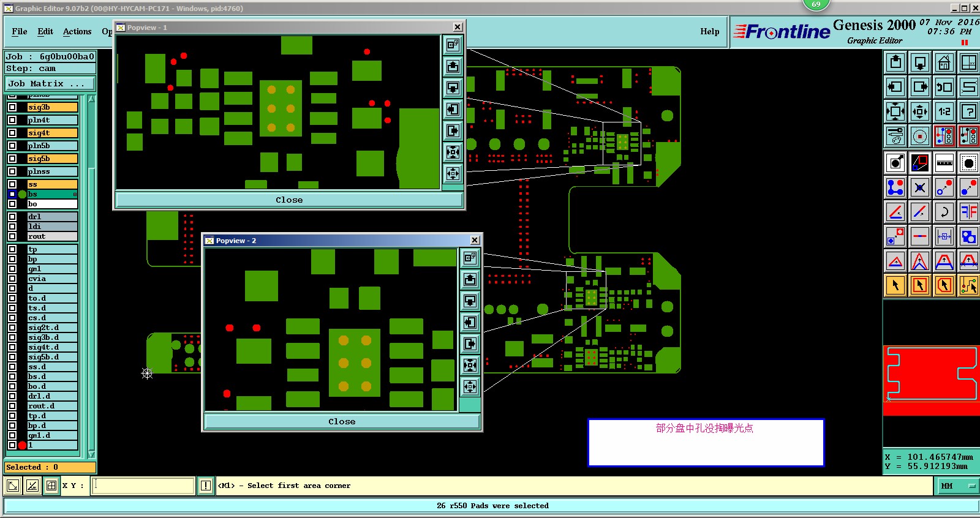Screen dimensions: 980x518
Task: Select the ldi layer name
Action: point(52,227)
